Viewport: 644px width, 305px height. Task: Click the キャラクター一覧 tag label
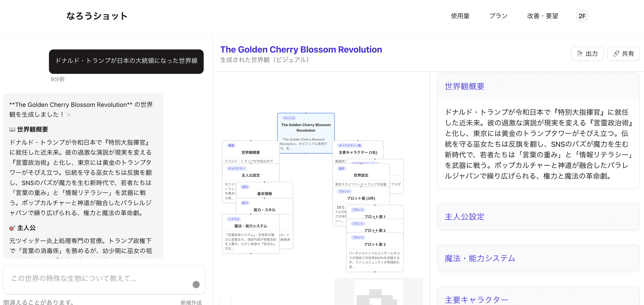point(350,145)
